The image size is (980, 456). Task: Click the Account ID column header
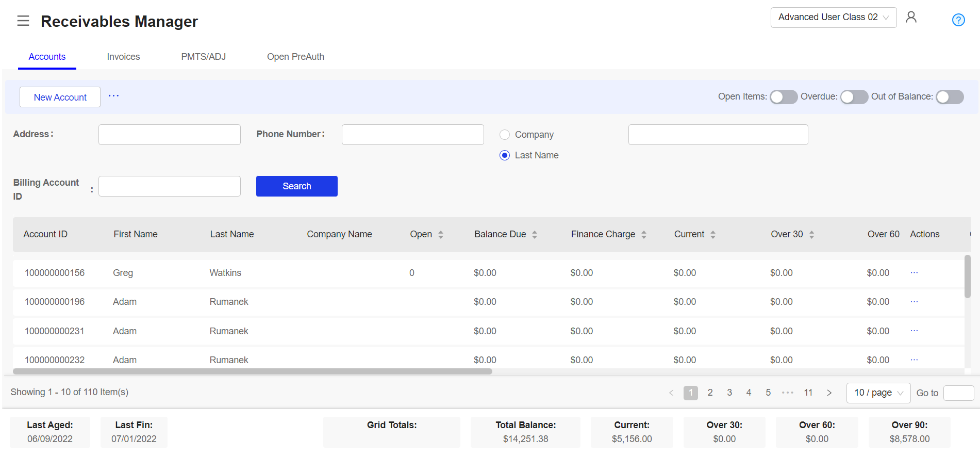tap(45, 234)
